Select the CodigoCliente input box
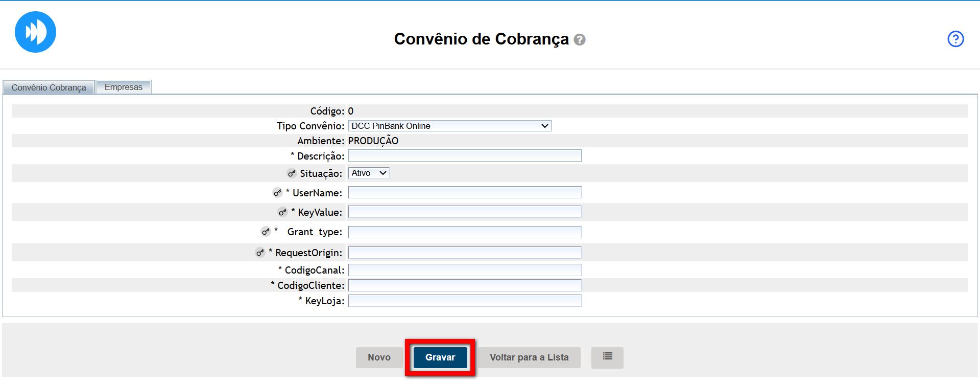 464,285
